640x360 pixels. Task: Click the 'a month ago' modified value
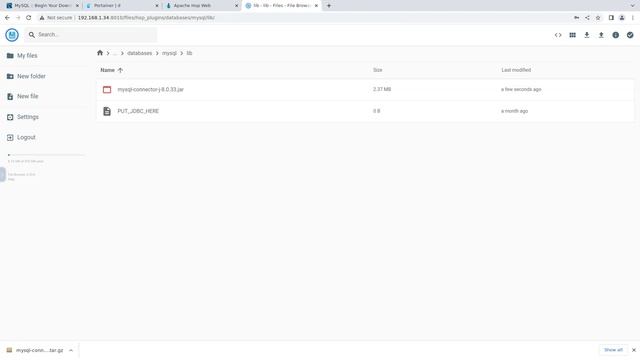[514, 111]
